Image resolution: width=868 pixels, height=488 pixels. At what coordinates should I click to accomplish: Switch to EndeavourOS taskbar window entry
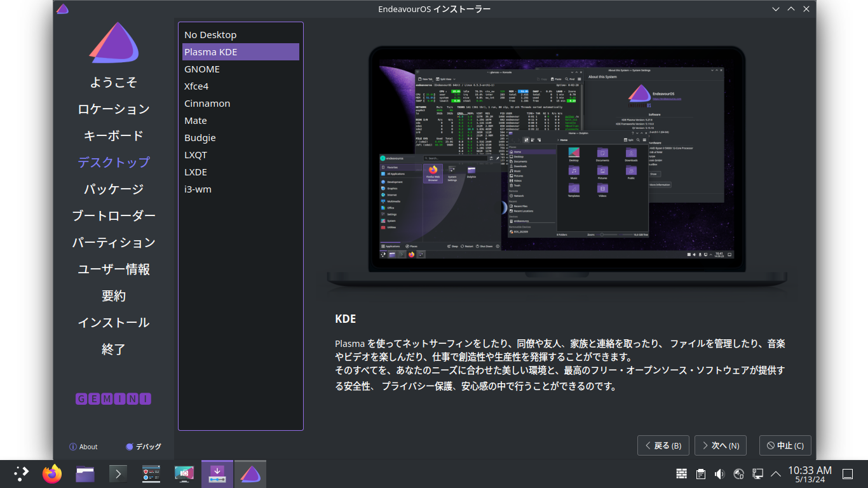tap(250, 474)
